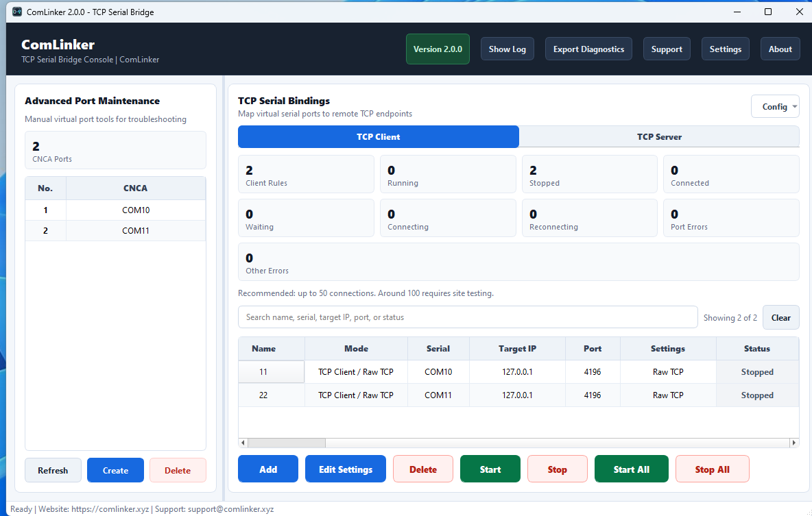Click Target IP 127.0.0.1 of binding 11

pyautogui.click(x=517, y=372)
